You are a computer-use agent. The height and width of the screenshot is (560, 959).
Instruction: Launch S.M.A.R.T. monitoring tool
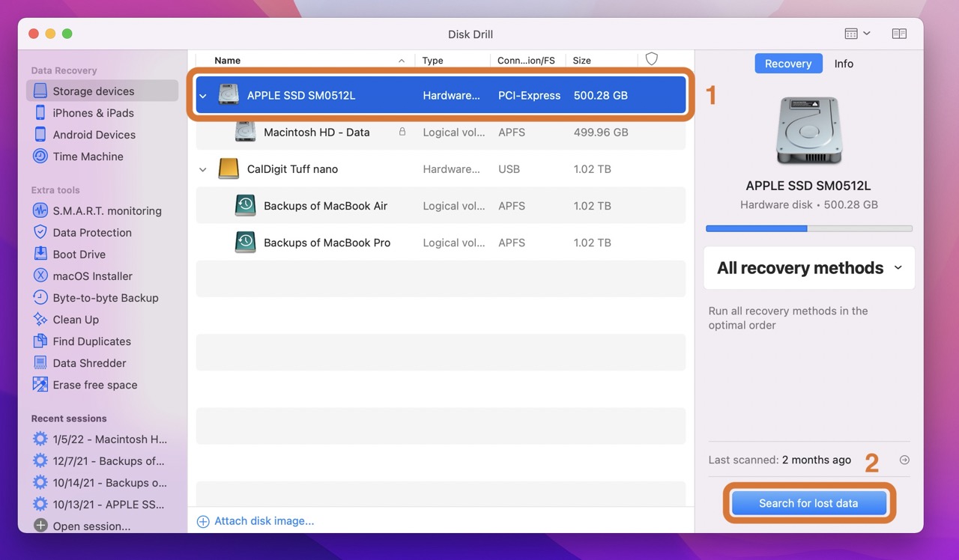click(x=106, y=211)
